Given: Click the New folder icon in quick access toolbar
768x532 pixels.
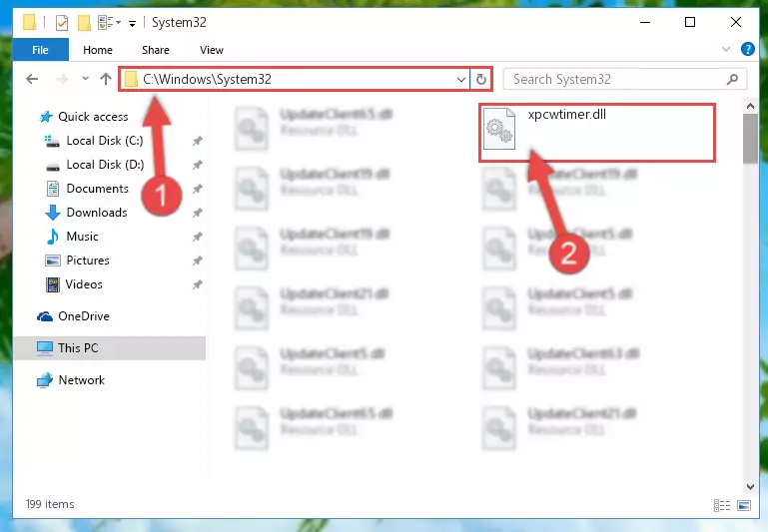Looking at the screenshot, I should click(x=84, y=23).
